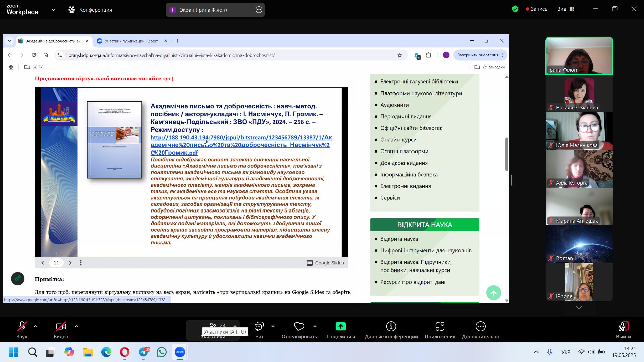Open the Вид view menu
Image resolution: width=644 pixels, height=362 pixels.
tap(566, 9)
